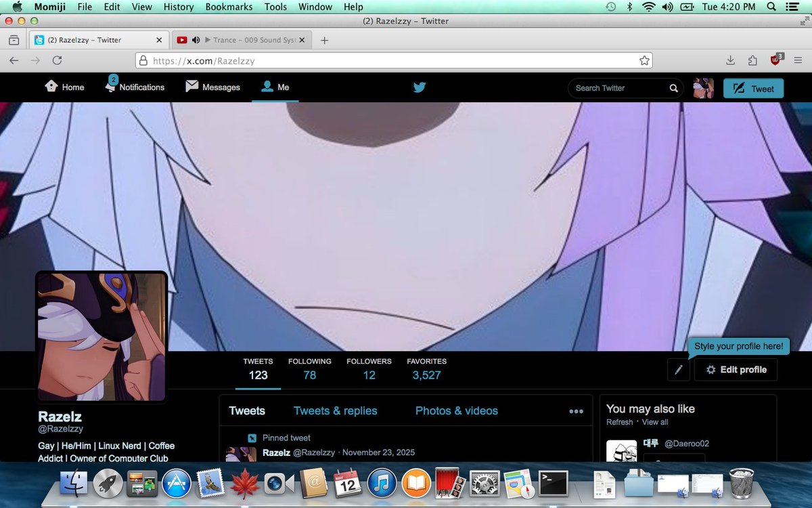Open the Momiji application menu
The width and height of the screenshot is (812, 508).
click(49, 7)
